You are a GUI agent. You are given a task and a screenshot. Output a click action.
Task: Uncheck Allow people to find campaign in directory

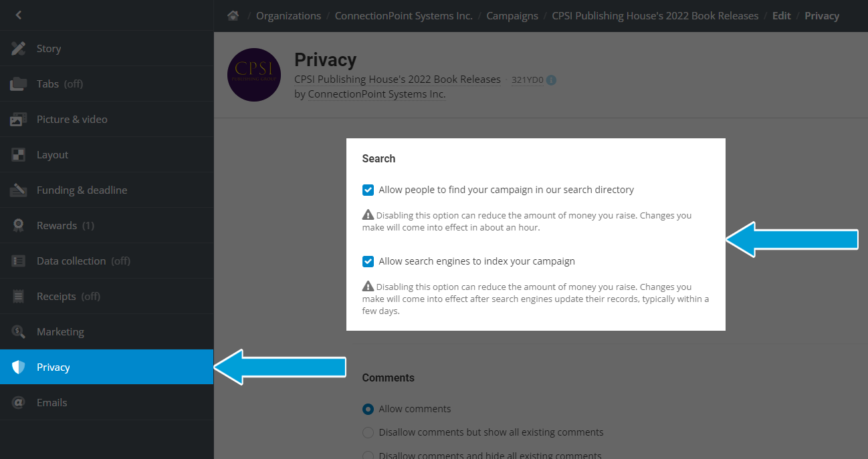click(x=368, y=190)
